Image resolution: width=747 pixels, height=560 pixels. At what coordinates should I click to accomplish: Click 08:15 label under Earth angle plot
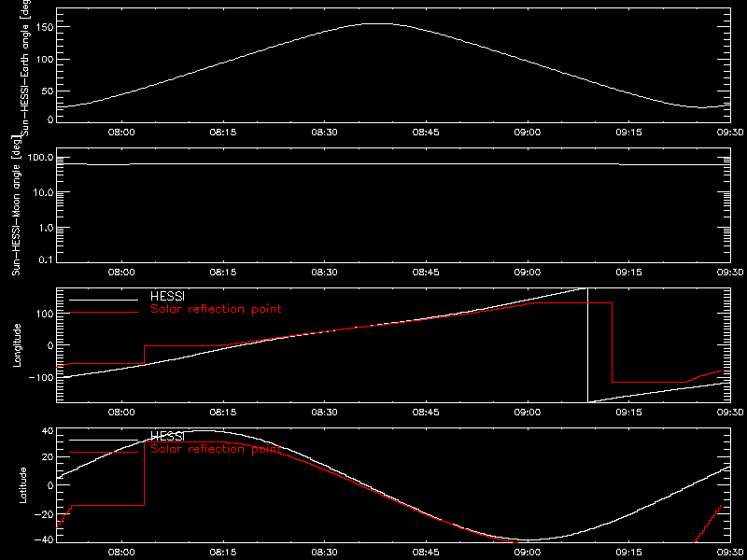pos(223,133)
